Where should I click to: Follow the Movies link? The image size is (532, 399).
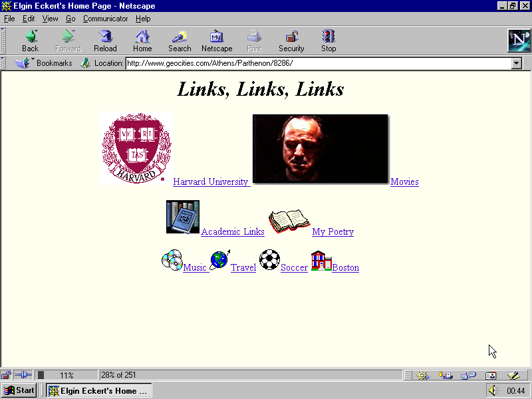(404, 182)
